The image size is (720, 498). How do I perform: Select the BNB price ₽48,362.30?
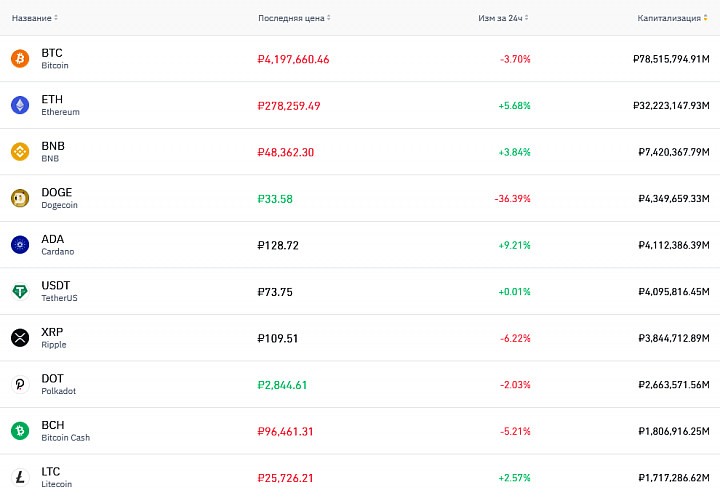[x=286, y=152]
